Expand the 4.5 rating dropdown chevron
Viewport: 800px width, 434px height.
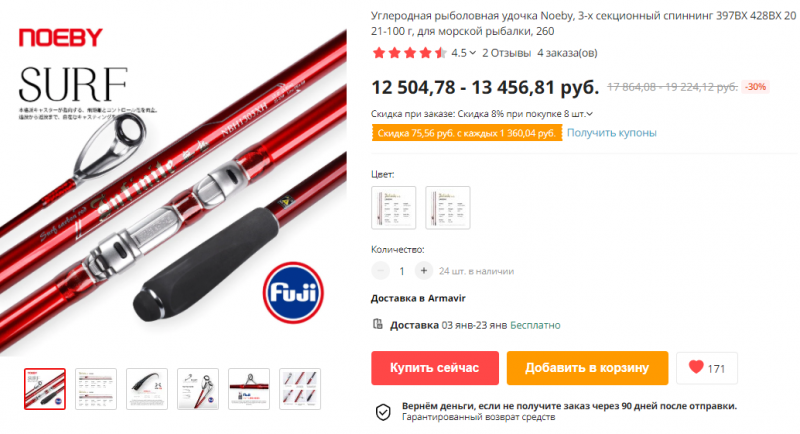(x=472, y=53)
